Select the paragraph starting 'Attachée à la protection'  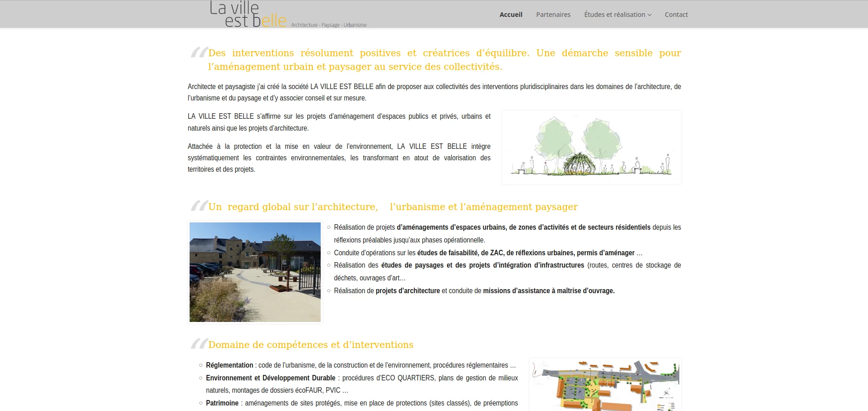339,158
